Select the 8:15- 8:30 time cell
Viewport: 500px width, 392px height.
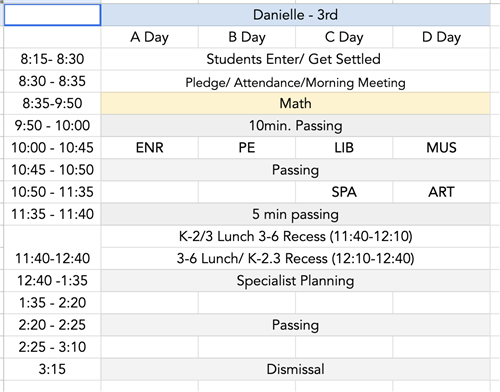52,59
